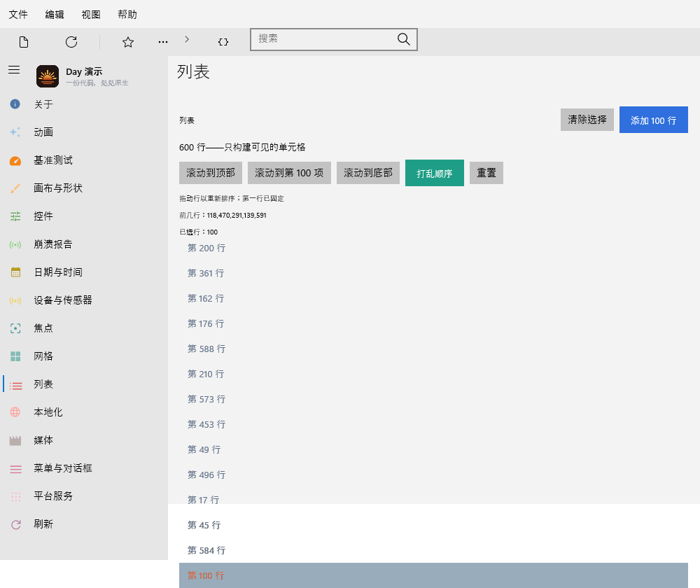Select the highlighted 第 100 行 row
700x588 pixels.
tap(433, 575)
